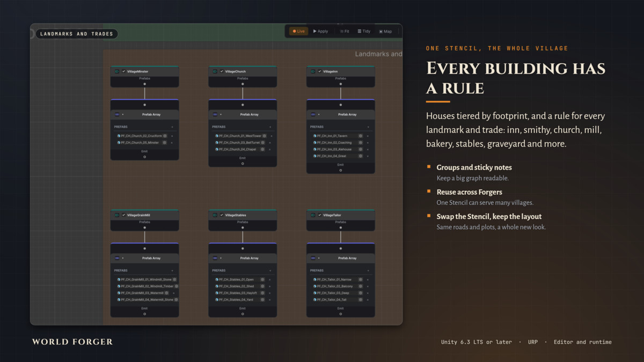
Task: Remove PF_CH_Tailor_04_Tall from the prefab list
Action: tap(368, 299)
